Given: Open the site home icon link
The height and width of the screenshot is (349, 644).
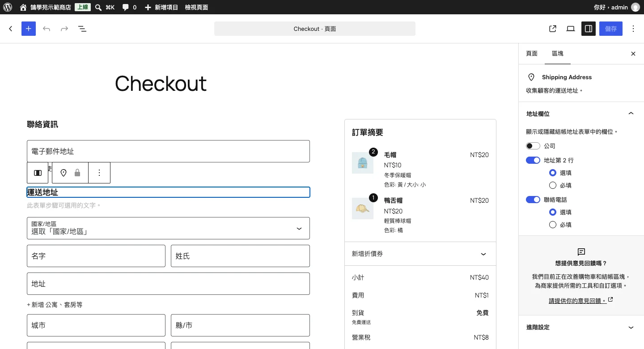Looking at the screenshot, I should click(23, 7).
